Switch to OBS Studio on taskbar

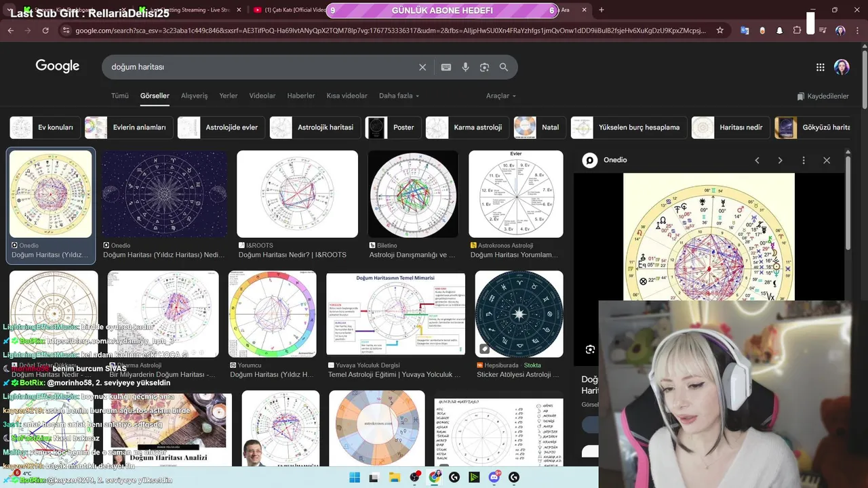coord(414,478)
